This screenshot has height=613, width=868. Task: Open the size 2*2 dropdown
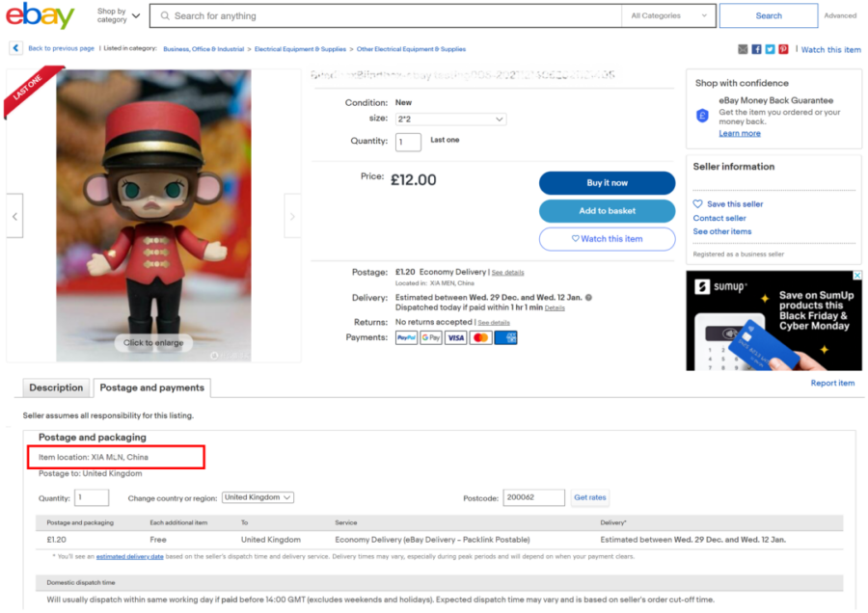450,119
